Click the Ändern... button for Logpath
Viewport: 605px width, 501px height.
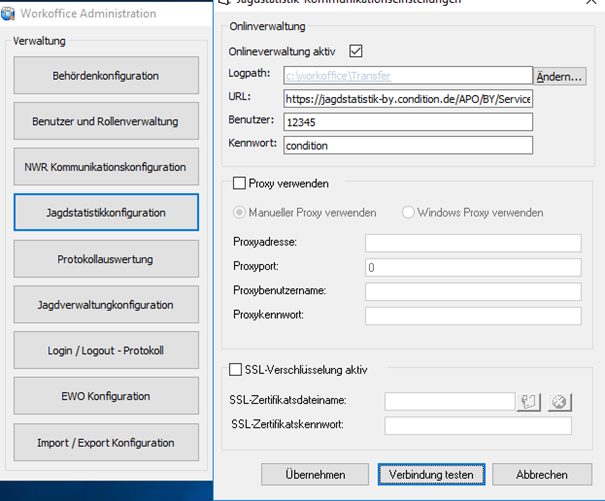[x=560, y=76]
